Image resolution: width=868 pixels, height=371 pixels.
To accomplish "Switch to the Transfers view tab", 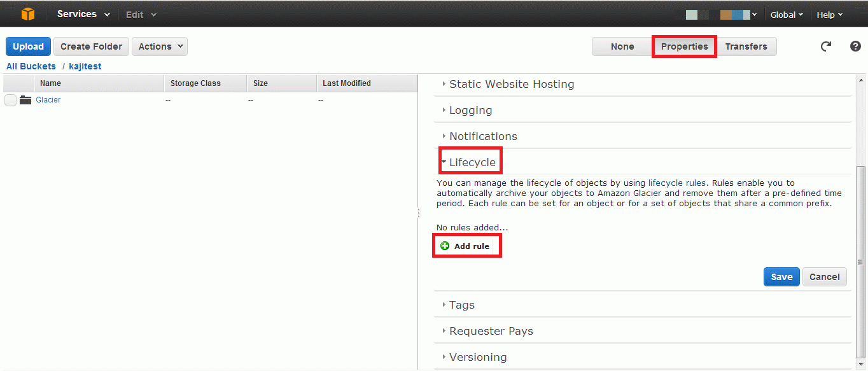I will (746, 46).
